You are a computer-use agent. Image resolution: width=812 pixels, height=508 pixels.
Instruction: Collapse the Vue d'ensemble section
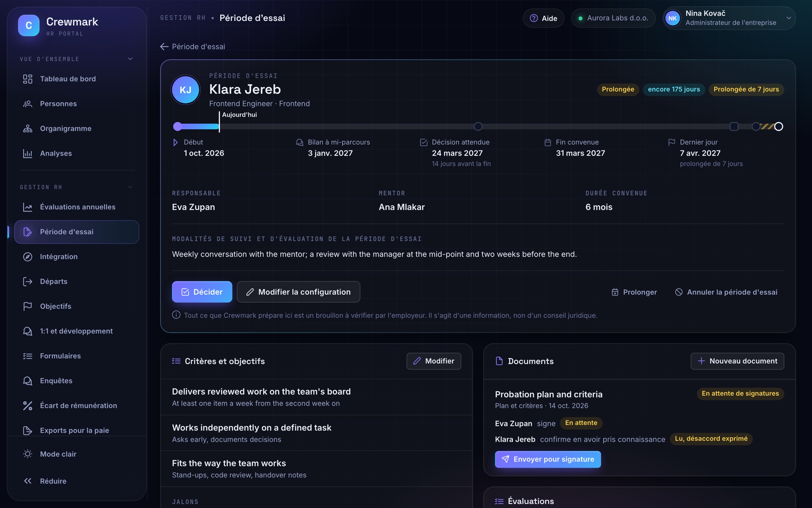[x=77, y=59]
